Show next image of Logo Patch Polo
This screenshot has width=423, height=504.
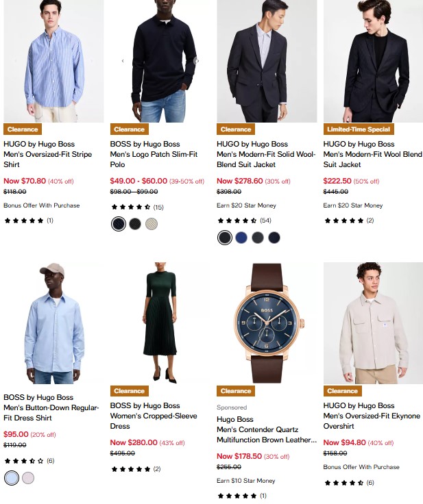pyautogui.click(x=197, y=61)
